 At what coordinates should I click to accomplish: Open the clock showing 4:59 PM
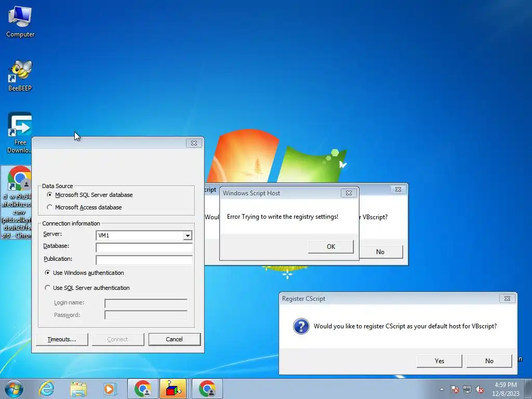506,389
